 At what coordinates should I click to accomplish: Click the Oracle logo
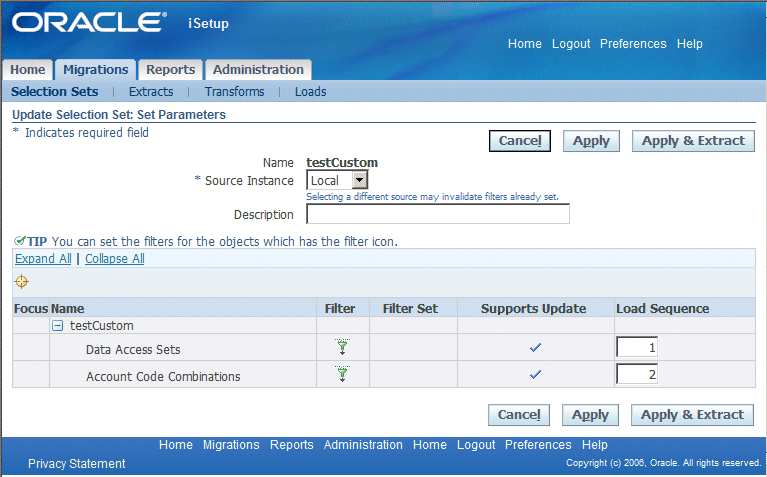click(x=90, y=22)
